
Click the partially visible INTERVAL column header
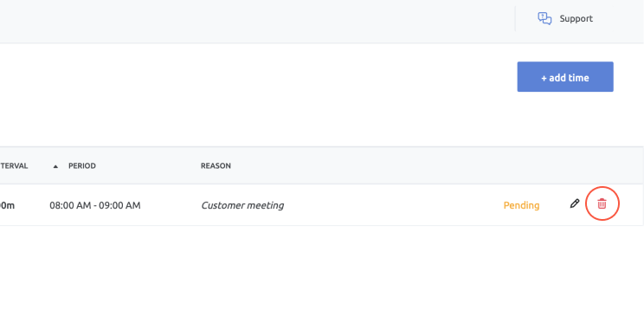[14, 166]
